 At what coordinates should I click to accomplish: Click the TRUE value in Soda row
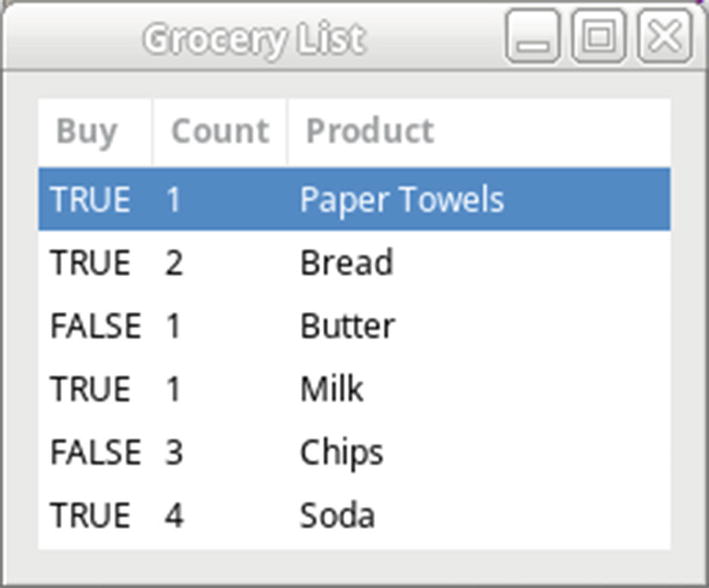pyautogui.click(x=90, y=515)
